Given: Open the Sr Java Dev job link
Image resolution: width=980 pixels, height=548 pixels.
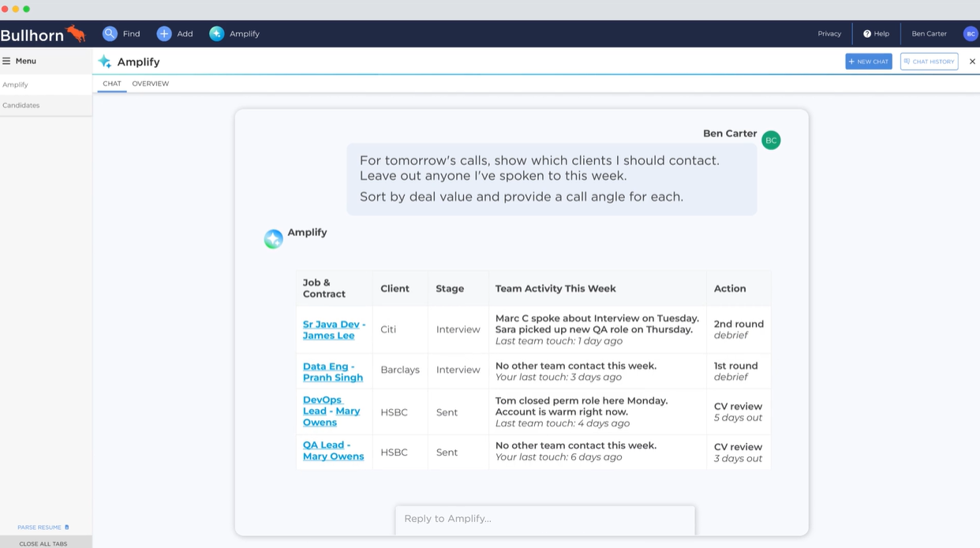Looking at the screenshot, I should [331, 325].
